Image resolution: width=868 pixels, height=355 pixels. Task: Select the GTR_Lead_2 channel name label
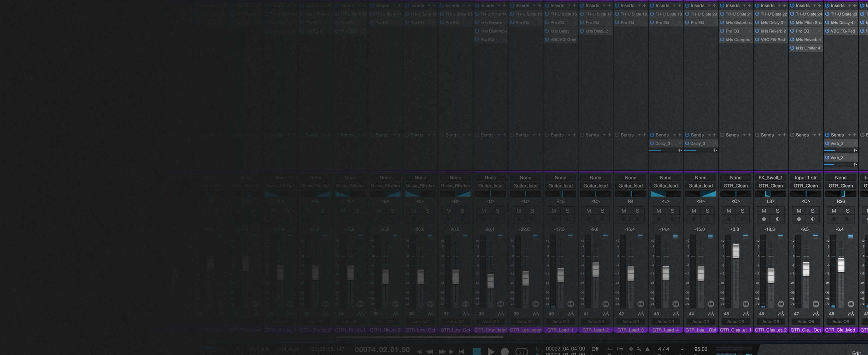tap(596, 330)
